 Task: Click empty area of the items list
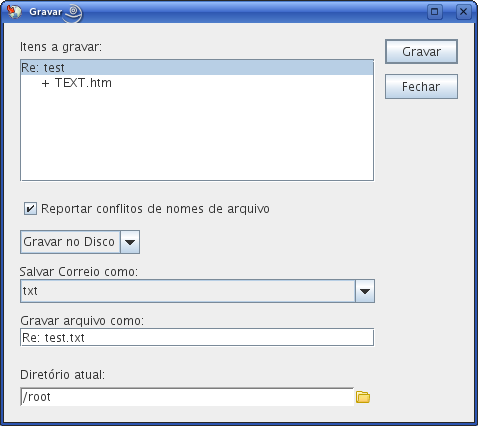click(197, 133)
